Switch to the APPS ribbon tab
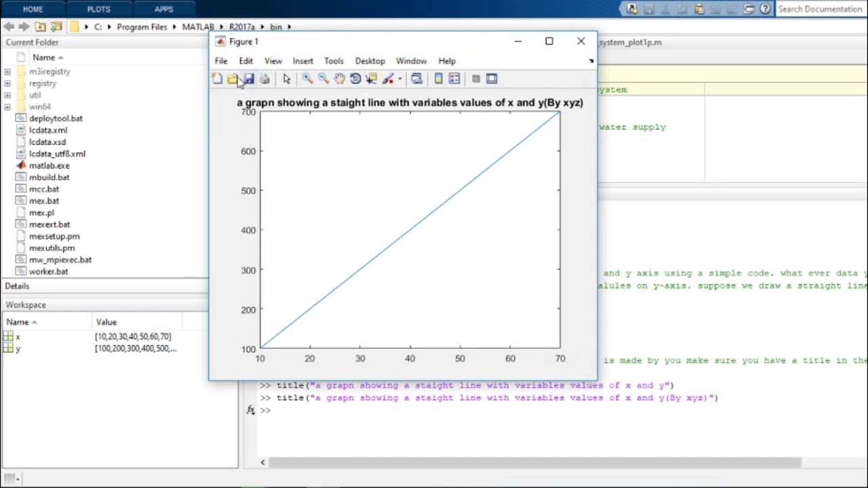Image resolution: width=868 pixels, height=488 pixels. (x=163, y=9)
